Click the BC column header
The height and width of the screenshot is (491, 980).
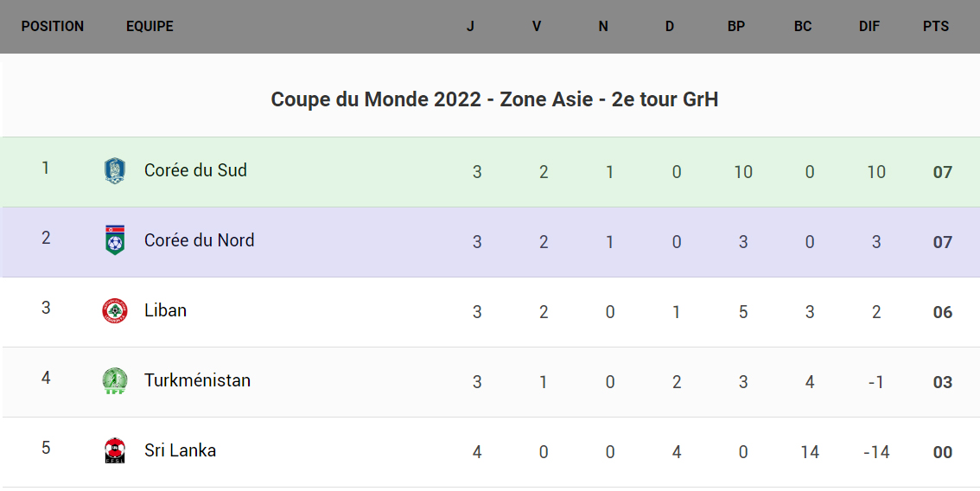(802, 27)
